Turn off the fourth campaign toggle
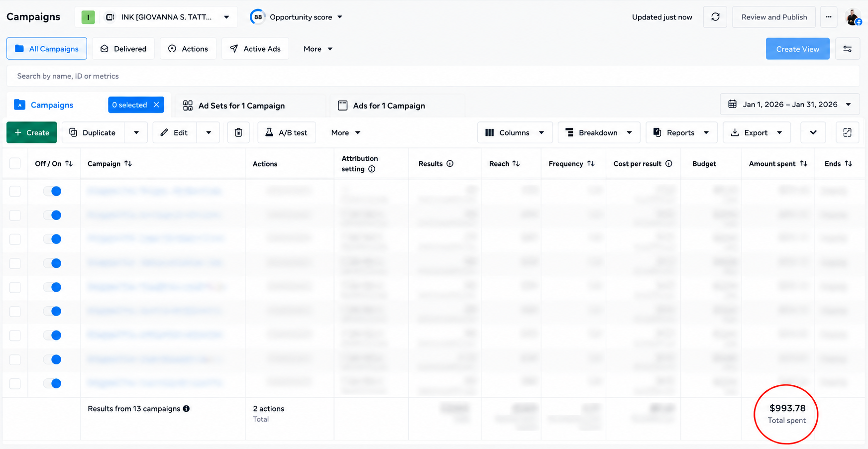Image resolution: width=868 pixels, height=449 pixels. coord(52,263)
